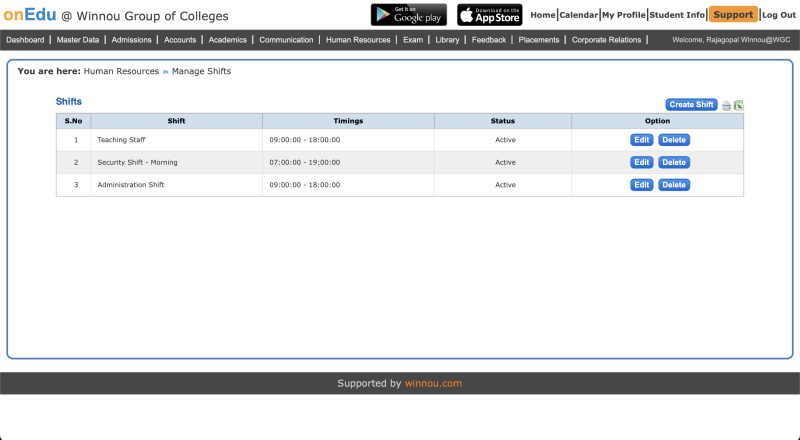Click the print icon beside Create Shift
800x440 pixels.
pyautogui.click(x=727, y=105)
